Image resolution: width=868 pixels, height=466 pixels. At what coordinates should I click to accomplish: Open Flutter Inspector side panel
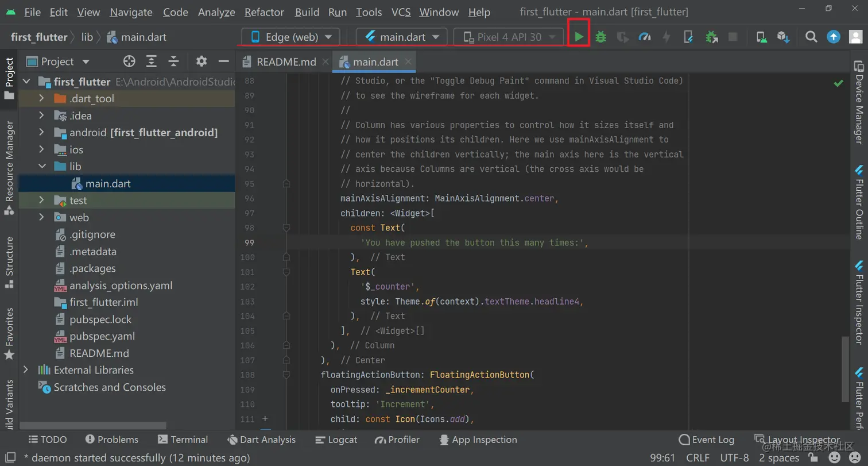coord(859,302)
